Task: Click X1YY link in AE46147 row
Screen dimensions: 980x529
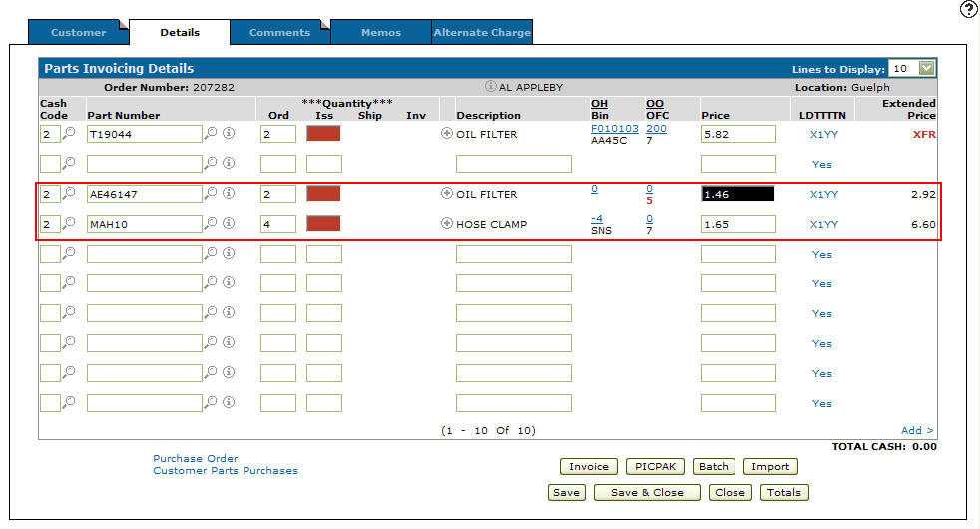Action: [x=824, y=194]
